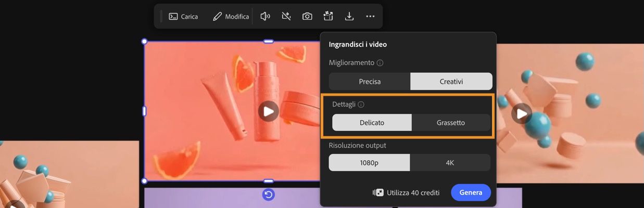Click the bottom-left peach cosmetics thumbnail

coord(69,174)
